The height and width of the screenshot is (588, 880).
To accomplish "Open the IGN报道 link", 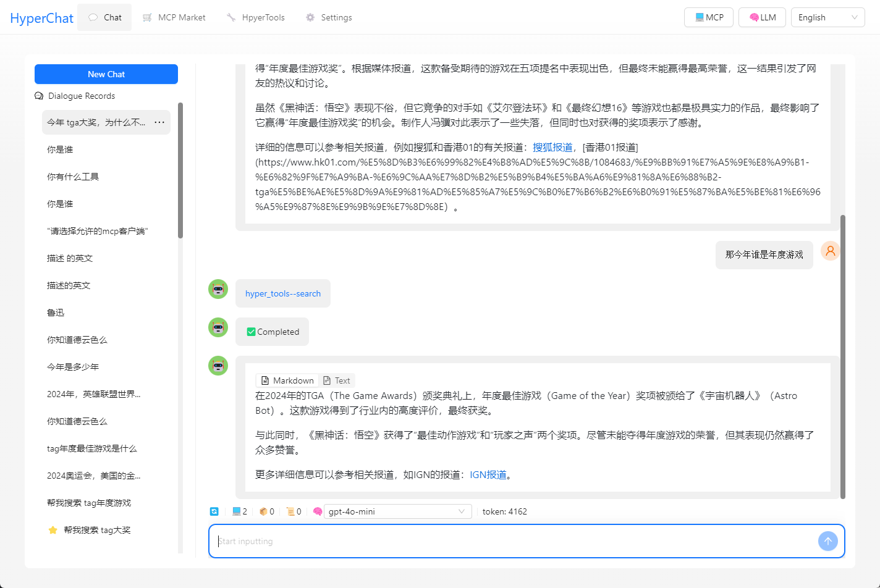I will 488,474.
